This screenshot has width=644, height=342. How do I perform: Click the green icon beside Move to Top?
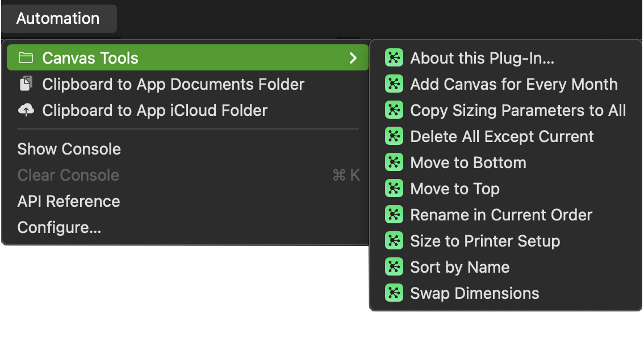394,189
